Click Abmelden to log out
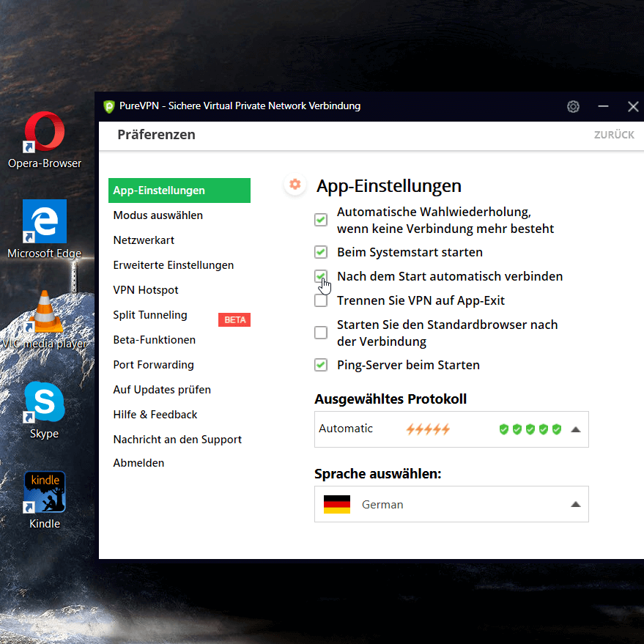Viewport: 644px width, 644px height. [138, 463]
